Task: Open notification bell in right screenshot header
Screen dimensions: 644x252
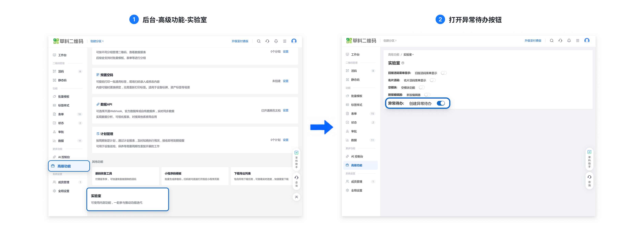Action: (x=569, y=41)
